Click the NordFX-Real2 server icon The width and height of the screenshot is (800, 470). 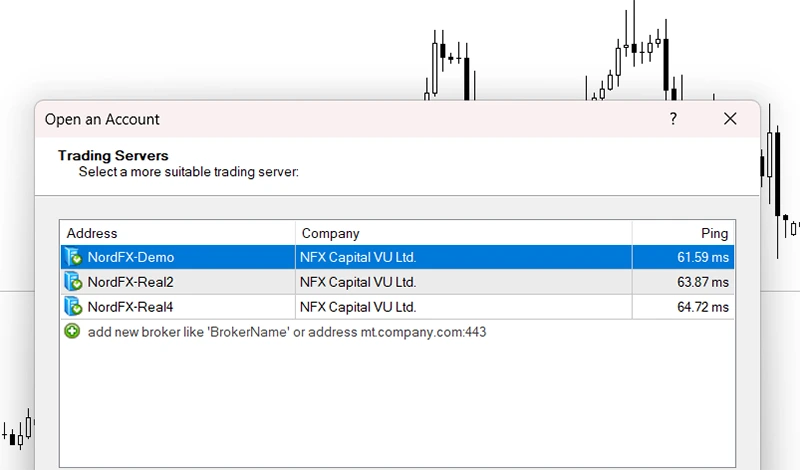(x=72, y=282)
